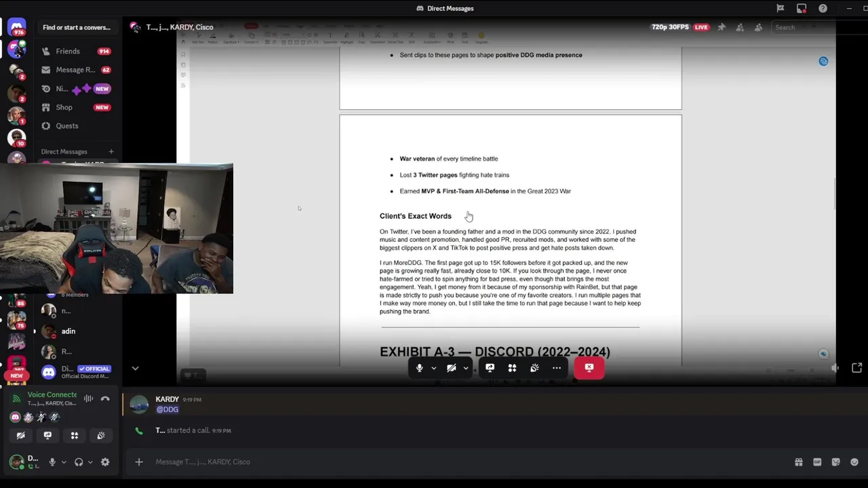The width and height of the screenshot is (868, 488).
Task: Add friends to DM icon
Action: coord(740,27)
